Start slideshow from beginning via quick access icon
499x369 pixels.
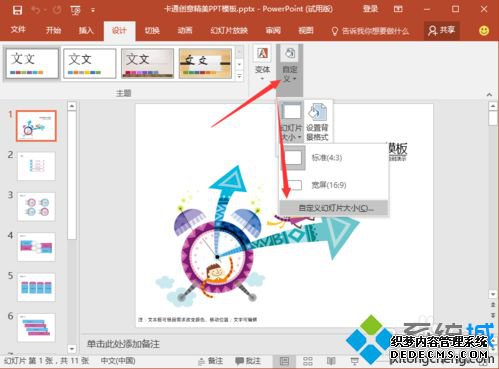tap(76, 10)
